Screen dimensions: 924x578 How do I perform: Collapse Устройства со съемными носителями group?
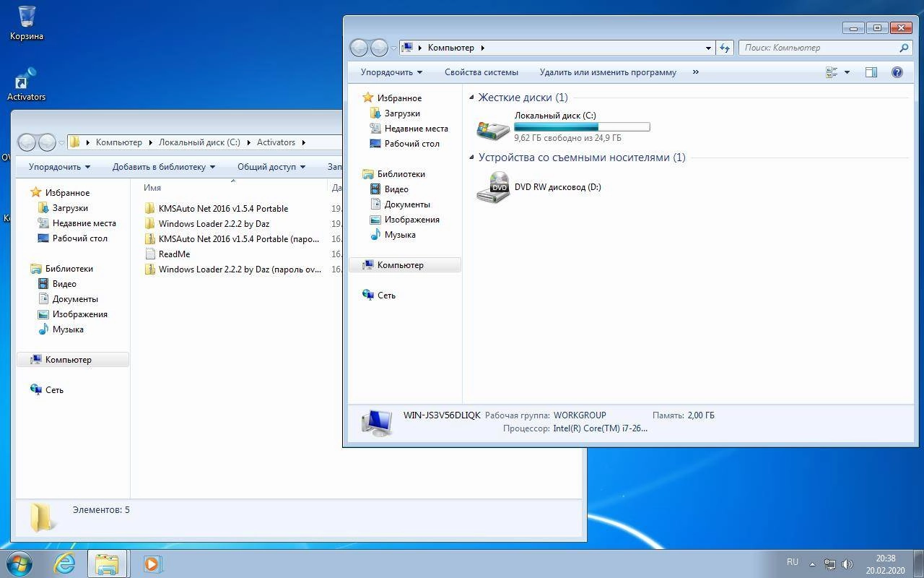click(x=472, y=158)
